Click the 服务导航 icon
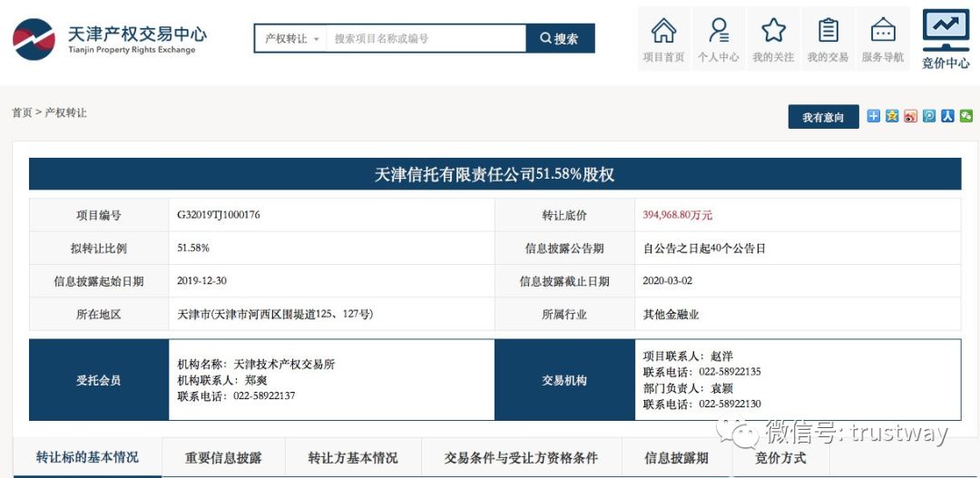 [x=882, y=39]
